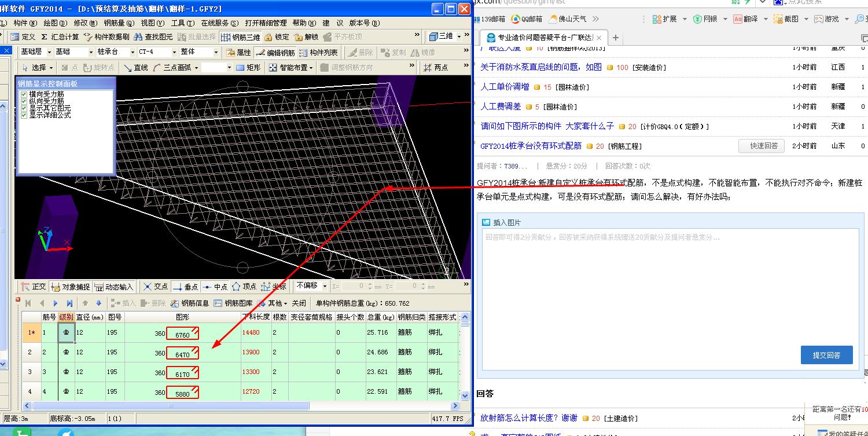This screenshot has height=436, width=868.
Task: Click the answer text input area
Action: coord(671,299)
